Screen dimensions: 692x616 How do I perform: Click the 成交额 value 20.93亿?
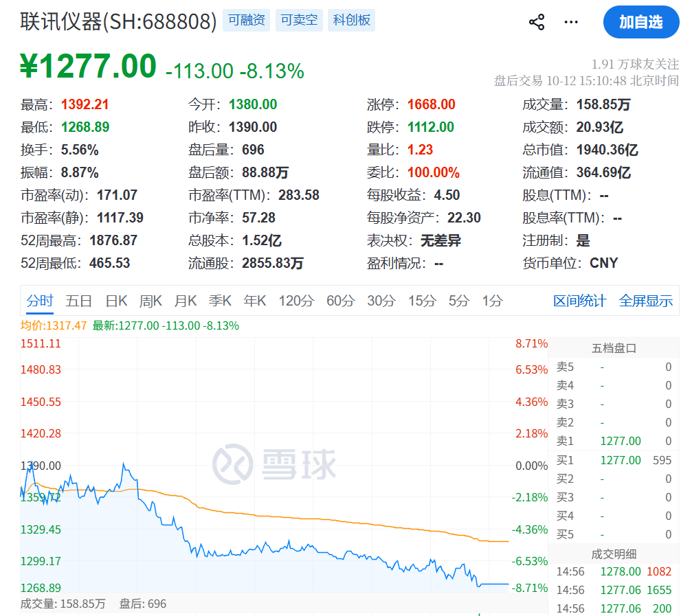click(x=600, y=128)
